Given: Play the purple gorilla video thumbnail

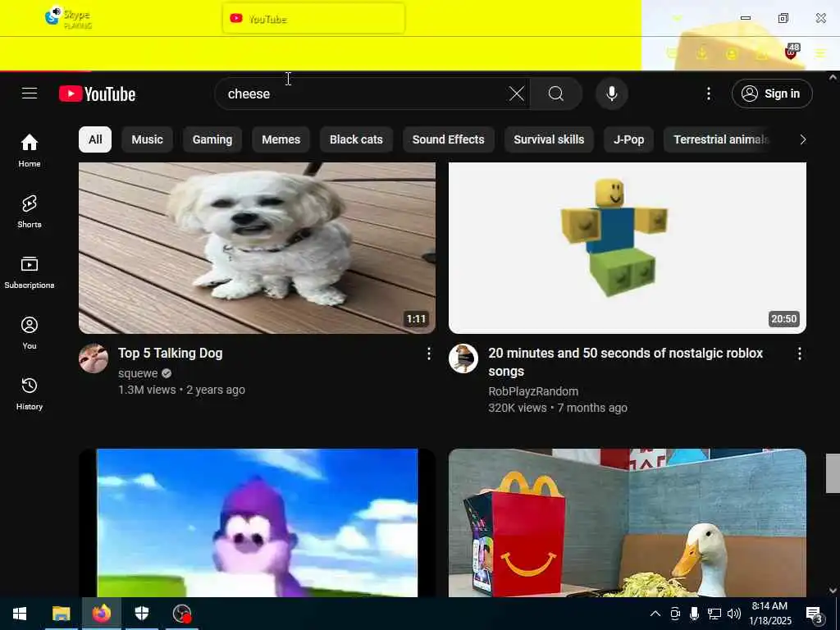Looking at the screenshot, I should pyautogui.click(x=257, y=523).
